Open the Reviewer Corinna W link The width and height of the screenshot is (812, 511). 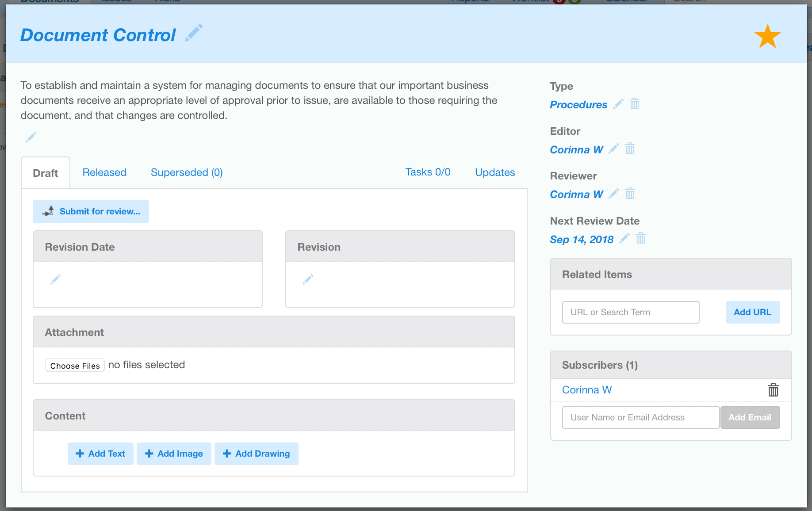pyautogui.click(x=576, y=194)
